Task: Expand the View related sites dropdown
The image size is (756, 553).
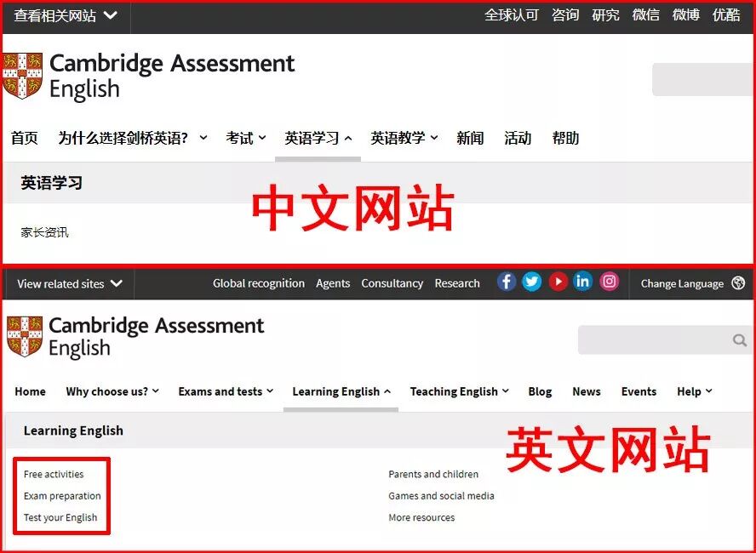Action: [70, 283]
